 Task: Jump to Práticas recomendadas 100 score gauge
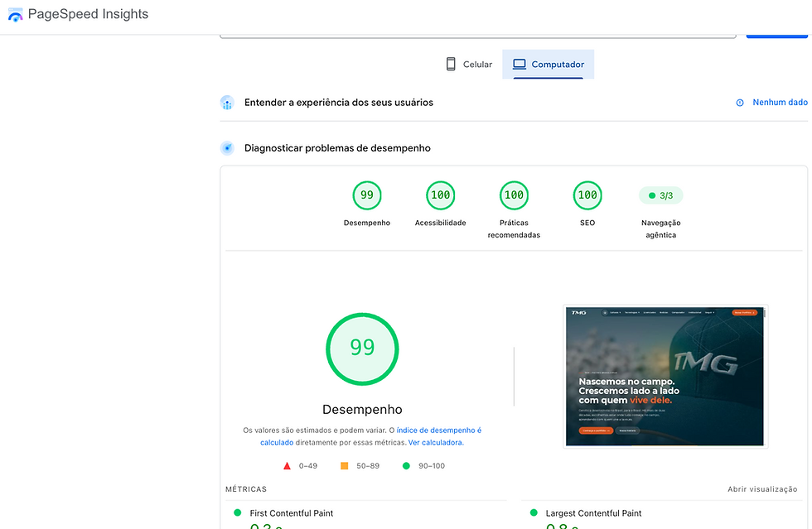[x=515, y=195]
